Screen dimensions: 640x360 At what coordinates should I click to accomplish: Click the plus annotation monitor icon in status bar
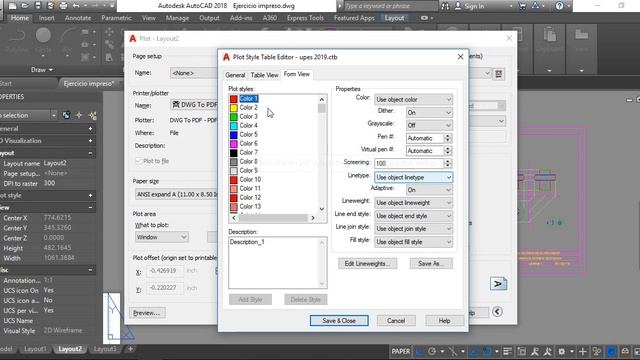582,351
